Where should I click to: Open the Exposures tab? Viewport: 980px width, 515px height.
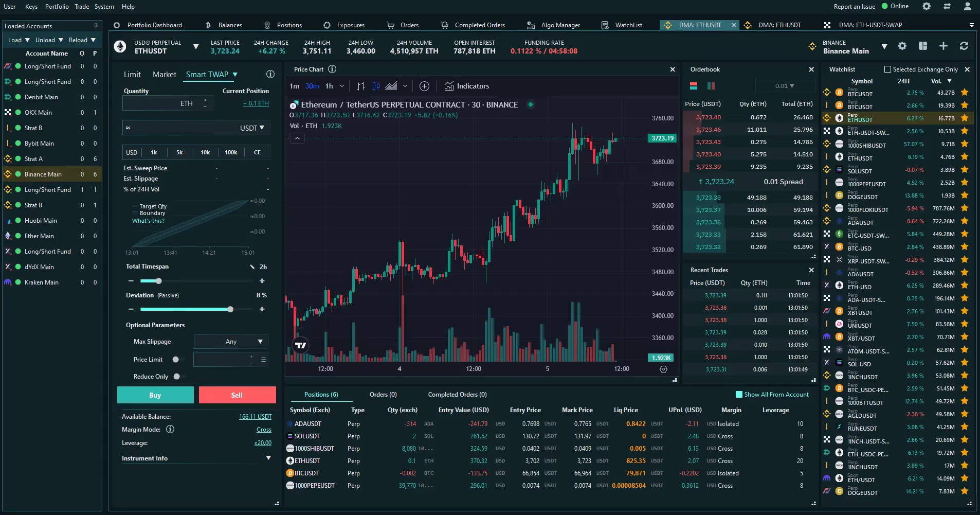coord(343,25)
